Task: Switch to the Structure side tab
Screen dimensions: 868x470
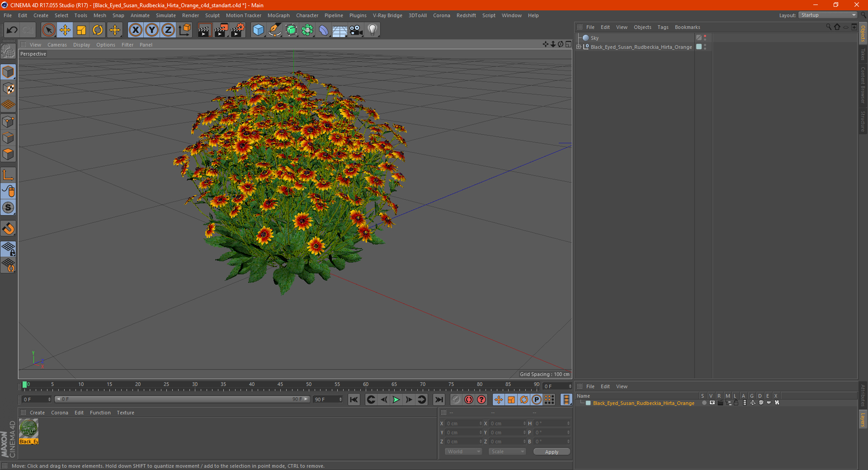Action: tap(863, 121)
